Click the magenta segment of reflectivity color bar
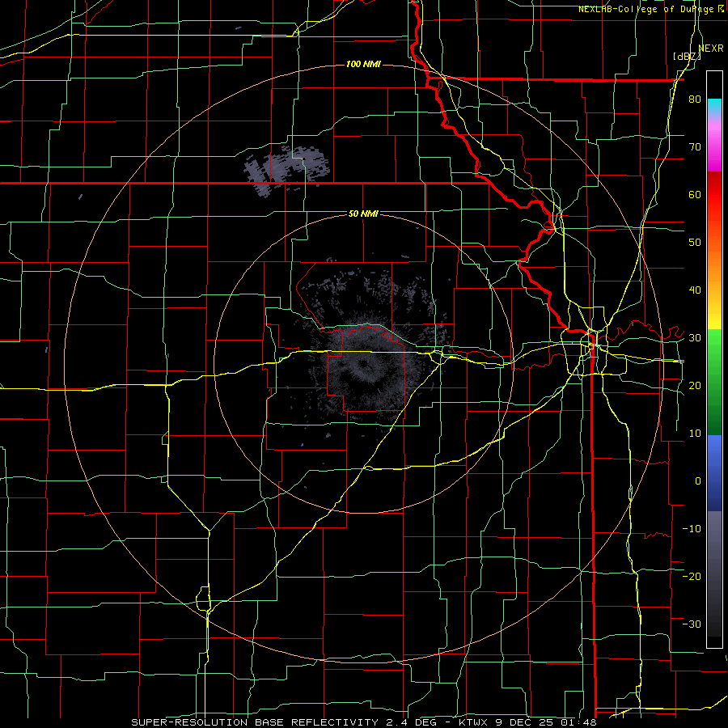 click(x=714, y=146)
